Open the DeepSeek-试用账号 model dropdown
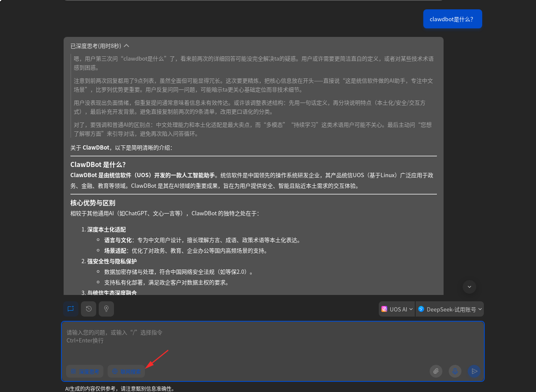The height and width of the screenshot is (392, 536). pyautogui.click(x=450, y=309)
